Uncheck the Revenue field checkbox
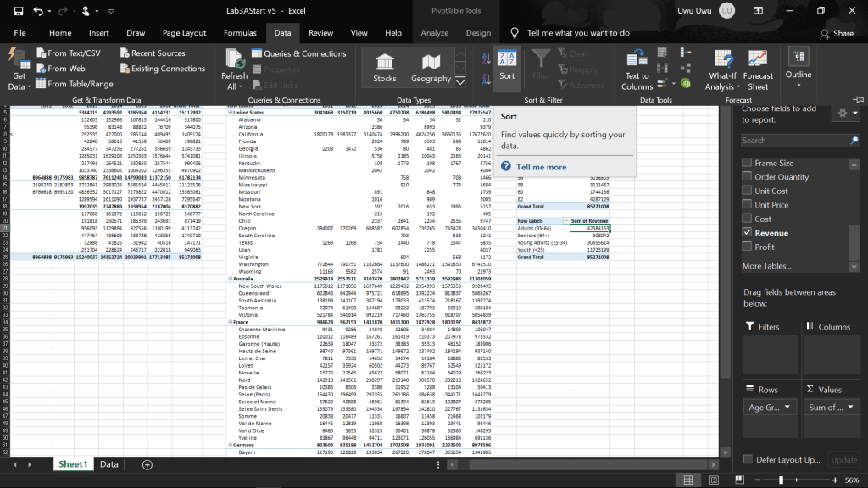Screen dimensions: 868x488 click(x=747, y=233)
